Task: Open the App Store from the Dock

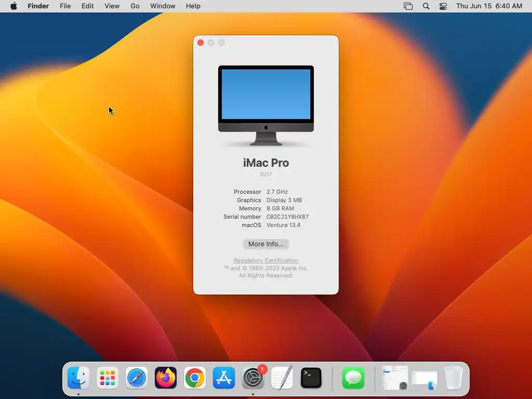Action: coord(224,378)
